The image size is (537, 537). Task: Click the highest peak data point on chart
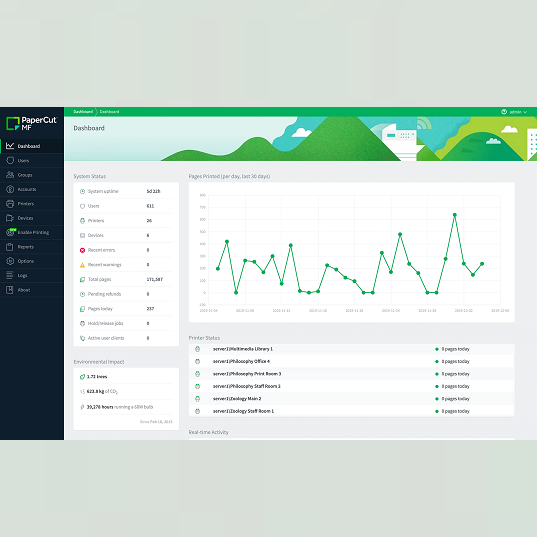(455, 215)
